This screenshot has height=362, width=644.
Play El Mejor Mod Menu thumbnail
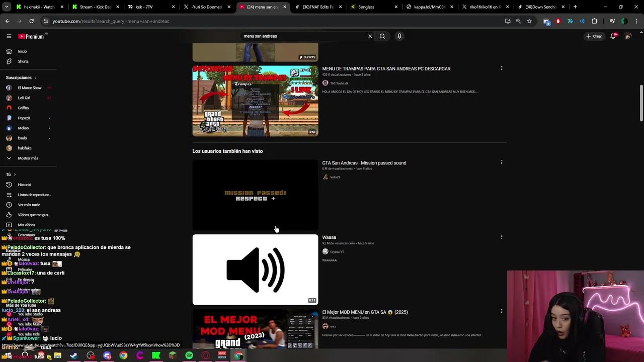255,329
